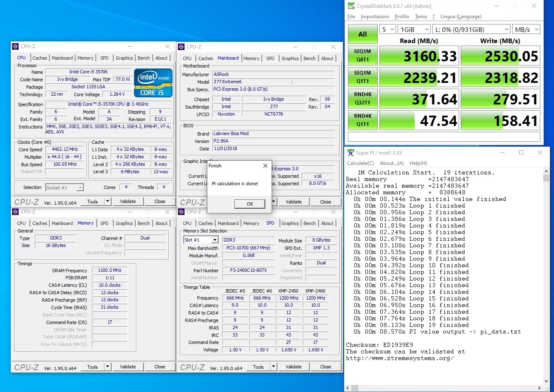This screenshot has height=392, width=554.
Task: Open the File menu in CrystalDiskMark
Action: click(351, 17)
